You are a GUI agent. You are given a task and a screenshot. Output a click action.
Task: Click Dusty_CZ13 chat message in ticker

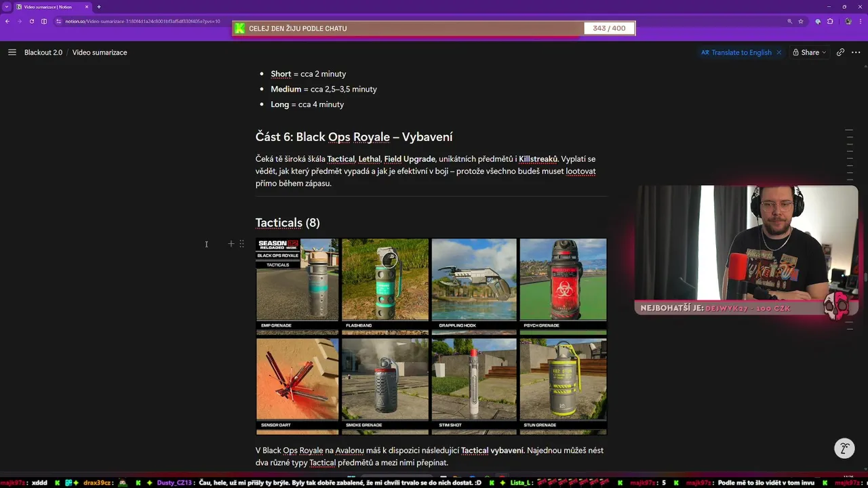[319, 483]
